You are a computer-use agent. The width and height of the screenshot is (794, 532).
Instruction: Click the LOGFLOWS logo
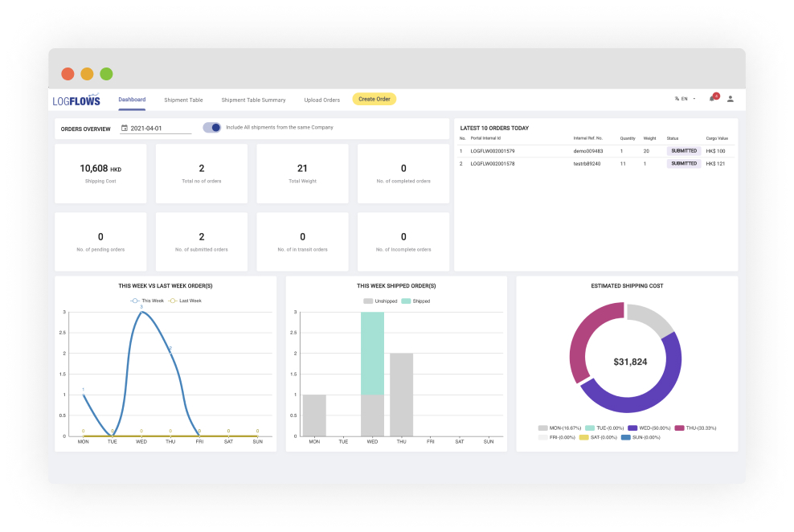click(77, 100)
